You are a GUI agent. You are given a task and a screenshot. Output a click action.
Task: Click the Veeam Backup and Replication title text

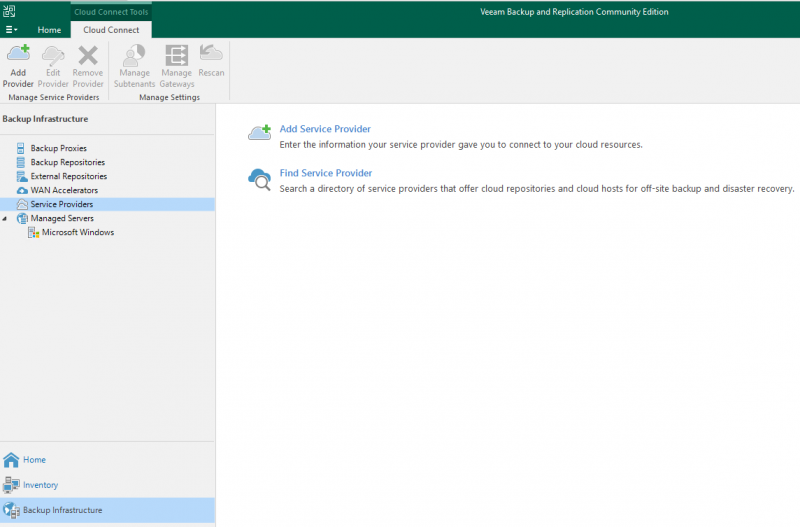click(574, 12)
